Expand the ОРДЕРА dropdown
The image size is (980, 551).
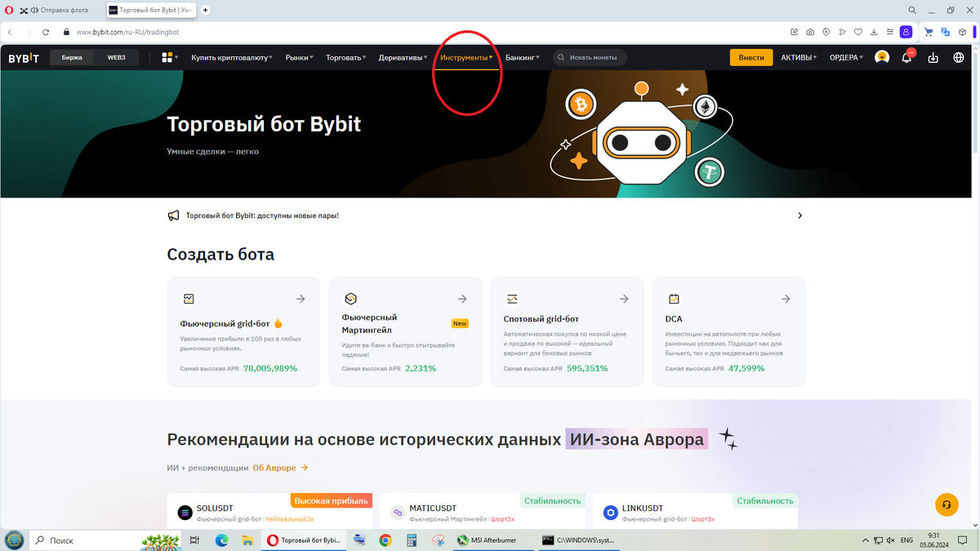[x=846, y=58]
